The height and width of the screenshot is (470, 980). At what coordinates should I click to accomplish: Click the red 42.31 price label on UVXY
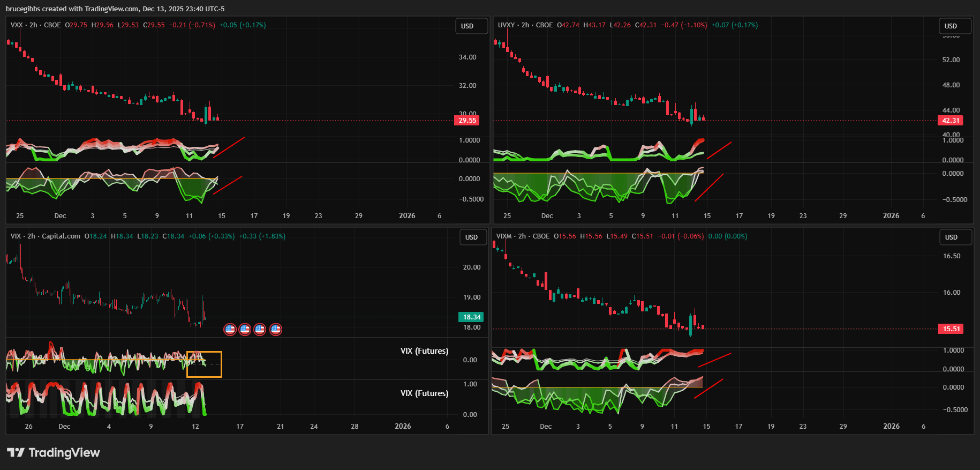[x=951, y=121]
